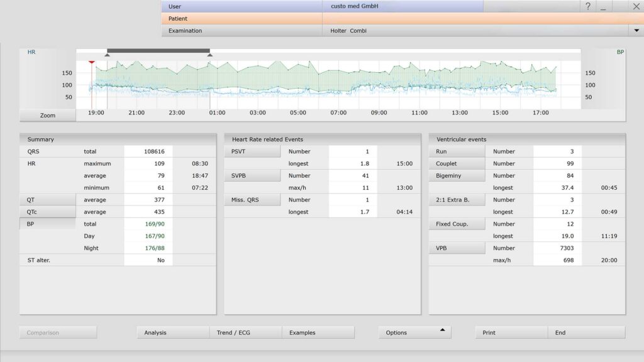Image resolution: width=644 pixels, height=362 pixels.
Task: Open the QT details button
Action: tap(48, 199)
